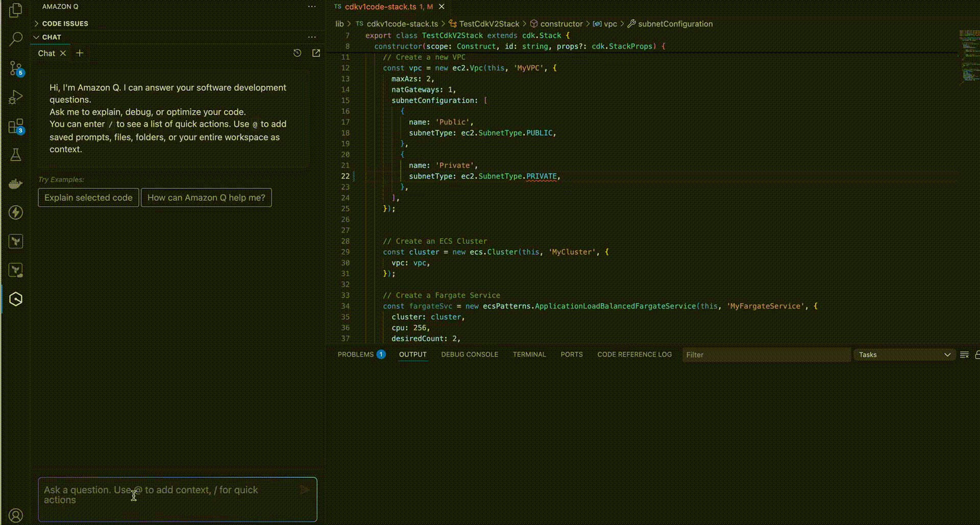The width and height of the screenshot is (980, 525).
Task: Switch to the PROBLEMS panel tab
Action: click(356, 354)
